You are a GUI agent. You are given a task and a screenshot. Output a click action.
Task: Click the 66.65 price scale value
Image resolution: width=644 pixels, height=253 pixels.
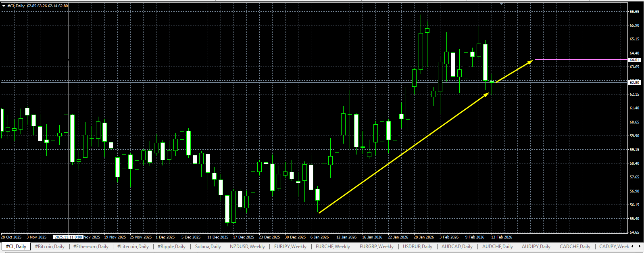tap(634, 12)
